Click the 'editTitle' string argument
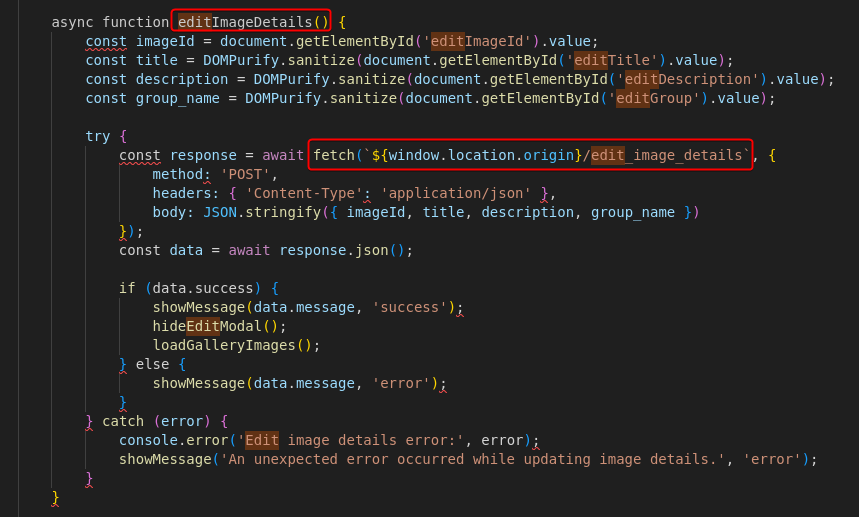Image resolution: width=859 pixels, height=517 pixels. 611,60
